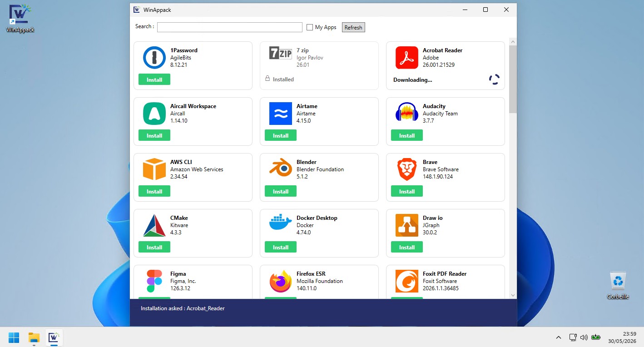The image size is (644, 347).
Task: Click the volume icon in system tray
Action: click(584, 337)
